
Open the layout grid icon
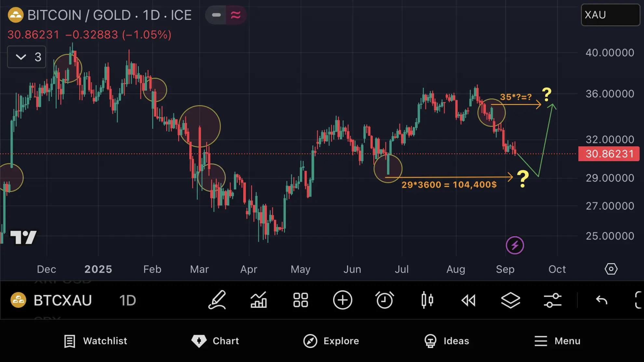click(301, 300)
